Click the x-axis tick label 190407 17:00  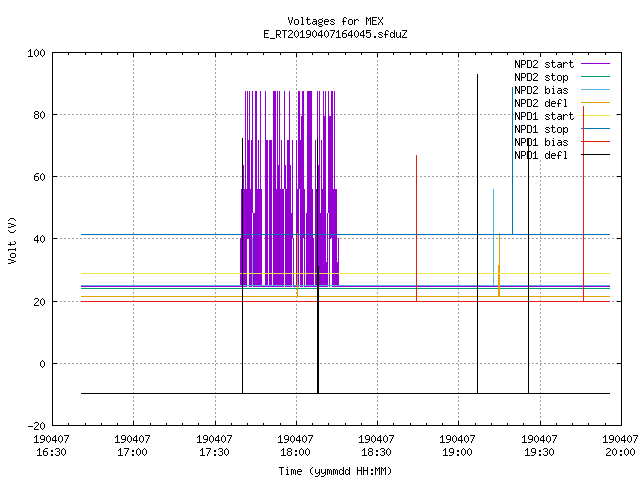point(133,446)
